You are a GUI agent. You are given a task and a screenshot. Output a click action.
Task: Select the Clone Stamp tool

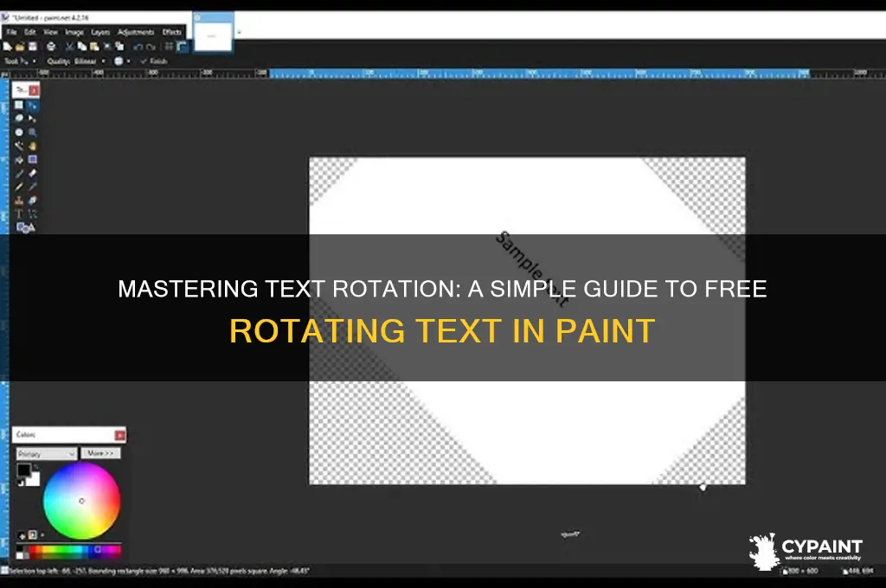(19, 200)
